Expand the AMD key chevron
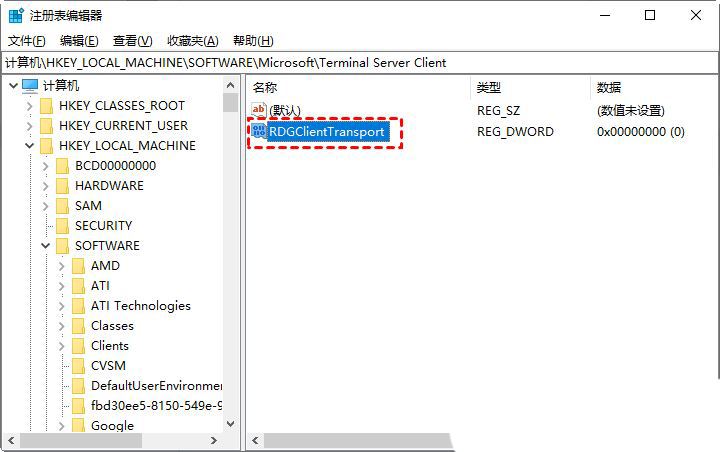 (62, 266)
